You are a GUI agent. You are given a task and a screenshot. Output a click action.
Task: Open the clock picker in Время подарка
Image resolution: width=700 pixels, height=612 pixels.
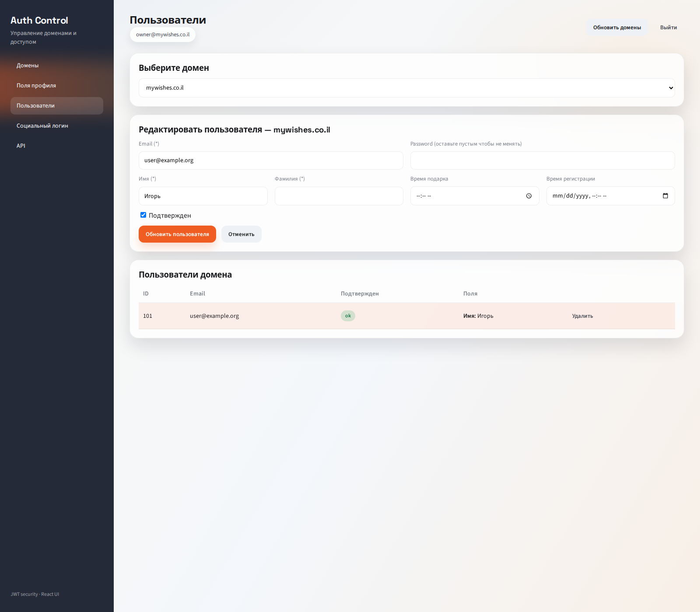(529, 196)
